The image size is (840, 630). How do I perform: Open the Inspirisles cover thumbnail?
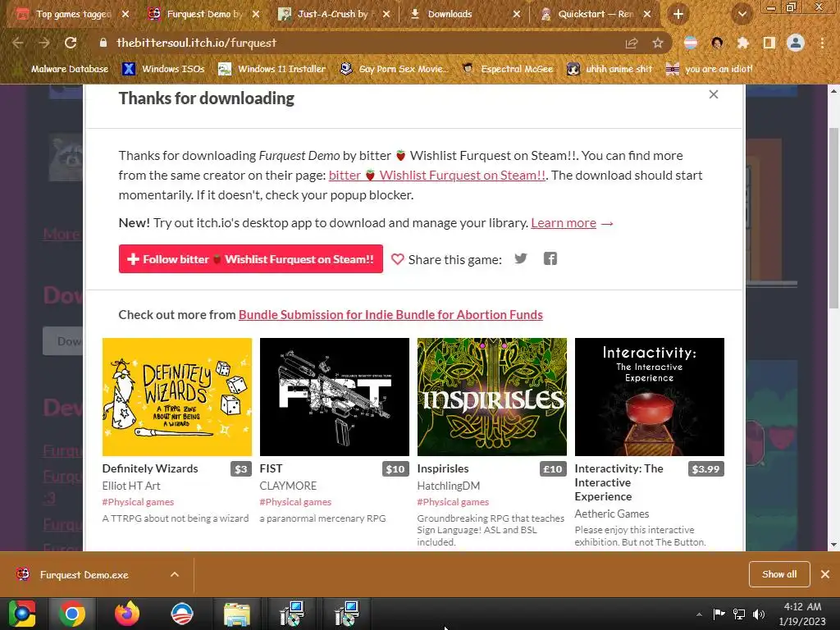coord(492,397)
